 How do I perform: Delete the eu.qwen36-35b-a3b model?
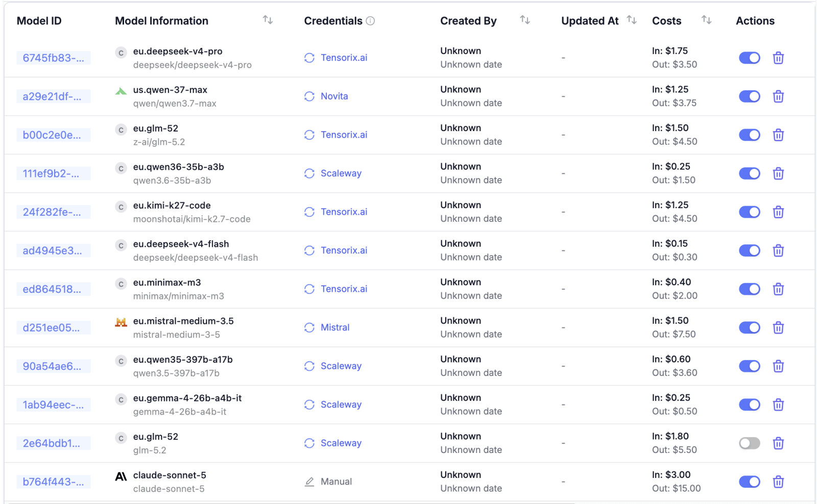coord(778,173)
